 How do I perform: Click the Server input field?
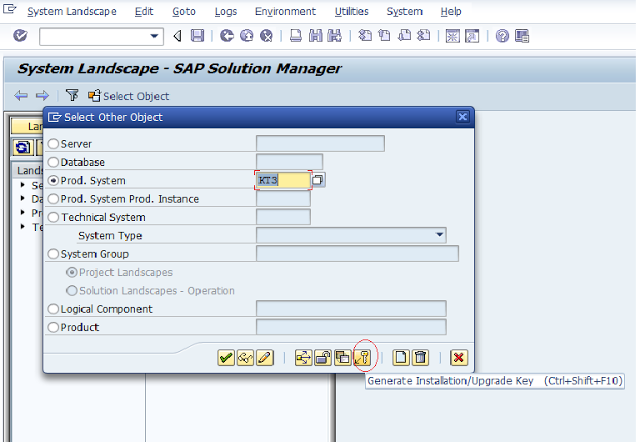coord(320,143)
